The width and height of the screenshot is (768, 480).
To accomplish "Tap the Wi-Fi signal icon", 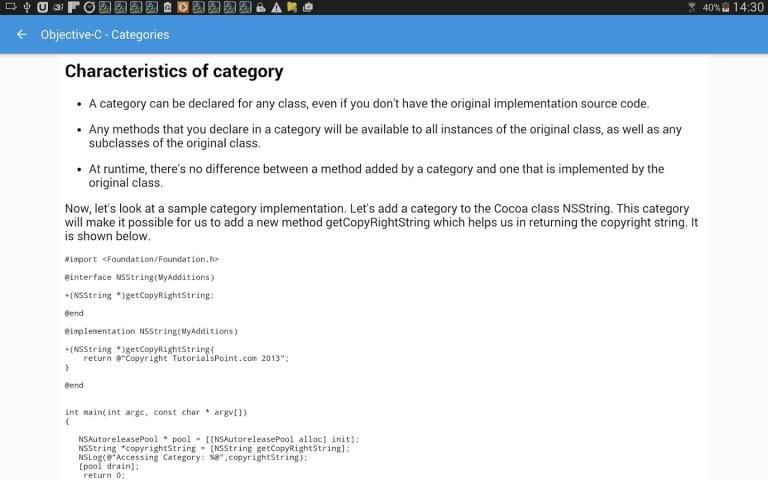I will pos(691,7).
